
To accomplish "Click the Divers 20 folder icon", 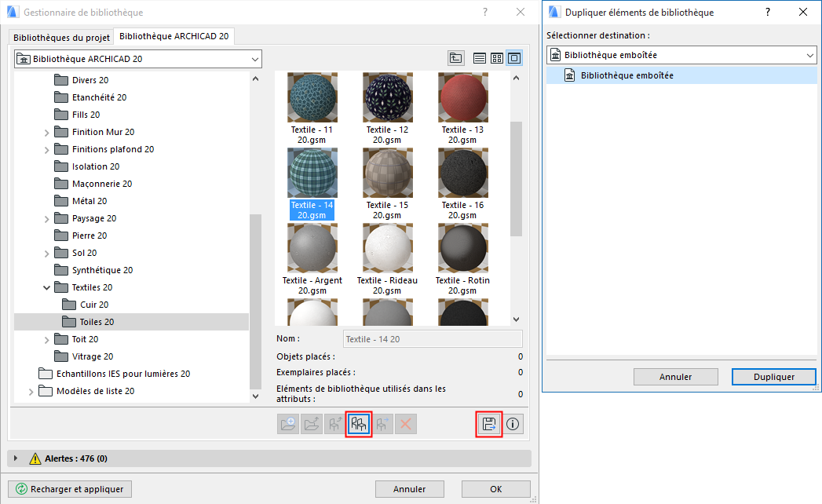I will coord(61,80).
